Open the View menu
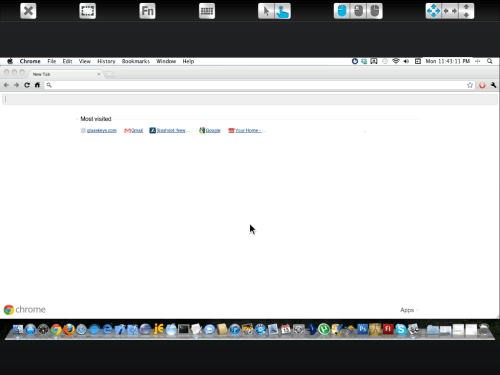 tap(85, 61)
